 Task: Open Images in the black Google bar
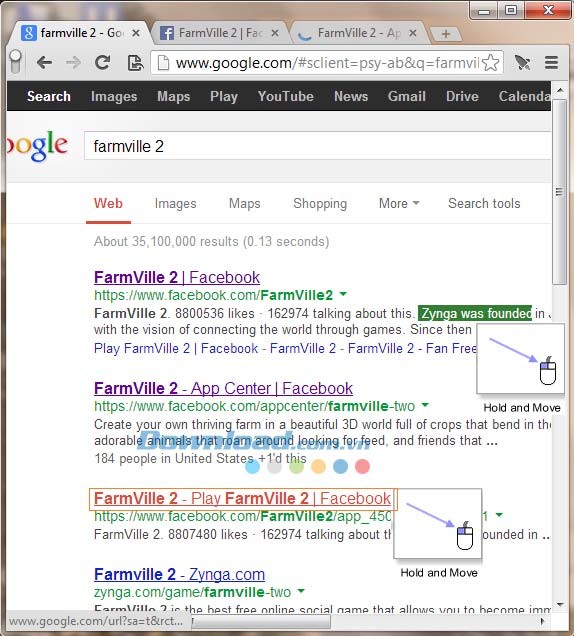pyautogui.click(x=114, y=97)
